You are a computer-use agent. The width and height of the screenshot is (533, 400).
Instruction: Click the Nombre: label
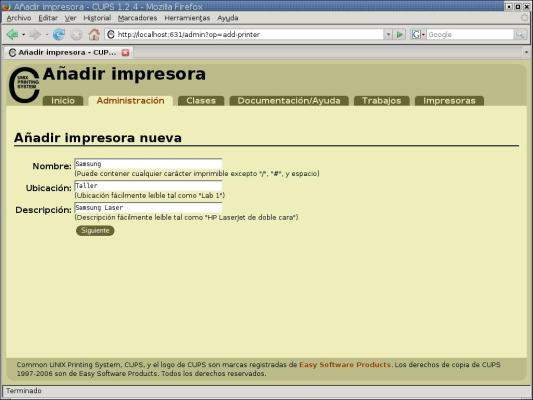(52, 166)
